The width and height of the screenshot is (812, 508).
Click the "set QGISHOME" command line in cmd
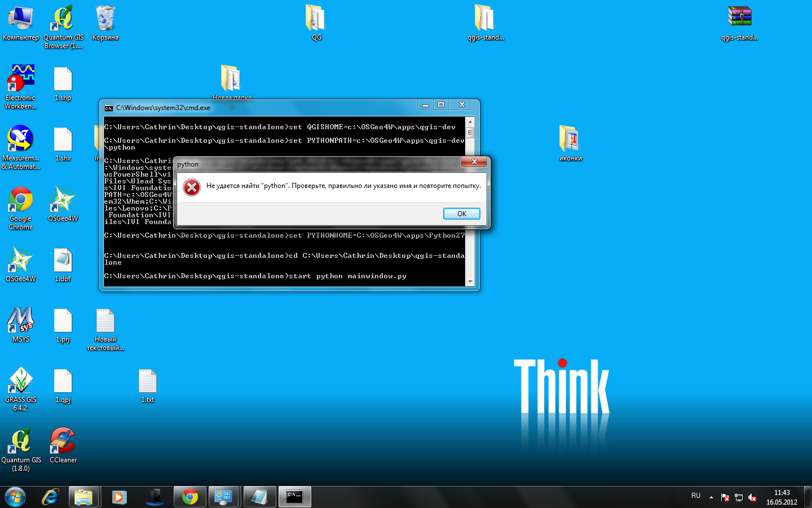[280, 127]
